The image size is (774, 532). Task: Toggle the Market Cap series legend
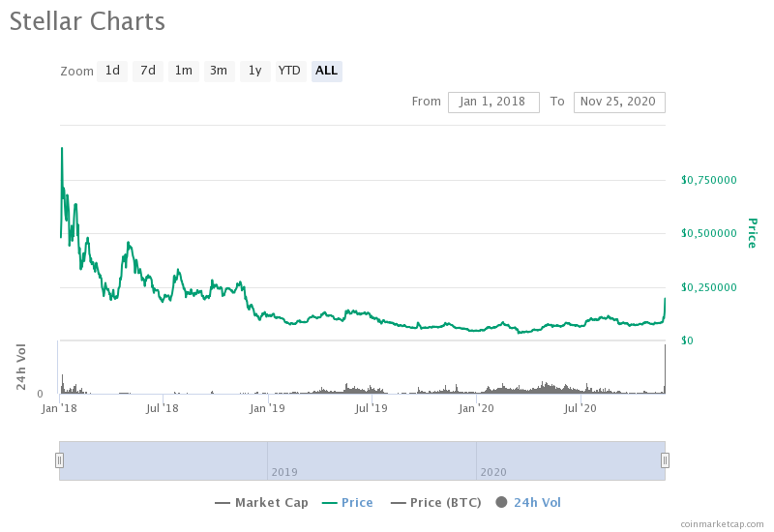(x=261, y=502)
